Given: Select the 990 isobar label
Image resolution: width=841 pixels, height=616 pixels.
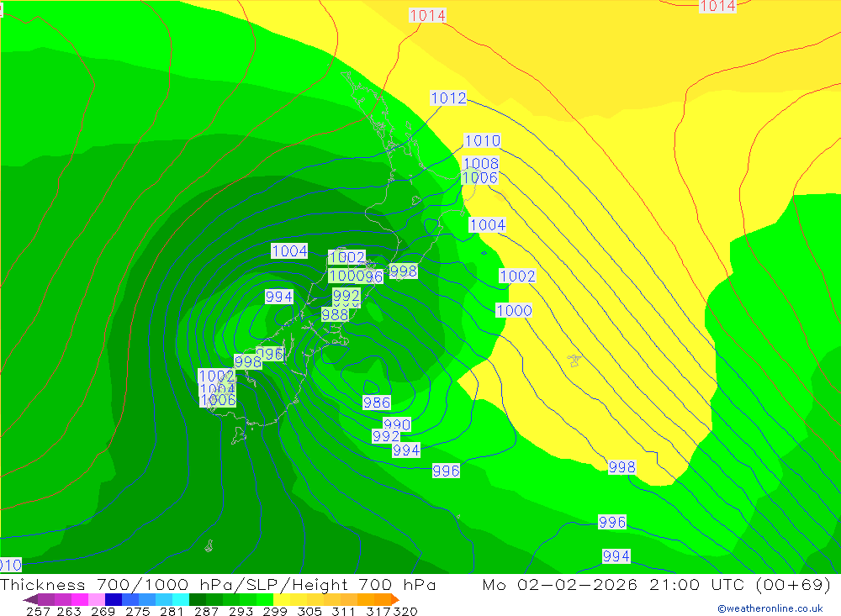Looking at the screenshot, I should click(397, 424).
